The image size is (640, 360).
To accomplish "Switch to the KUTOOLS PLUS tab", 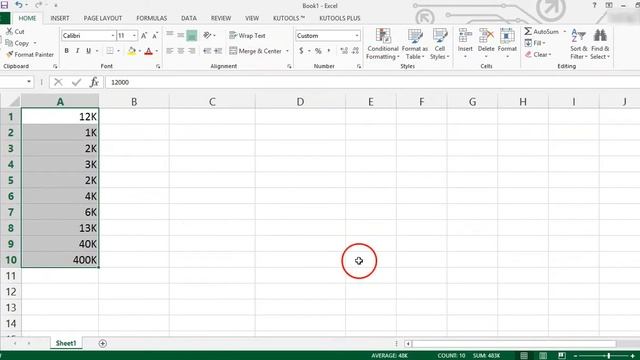I will (x=340, y=18).
